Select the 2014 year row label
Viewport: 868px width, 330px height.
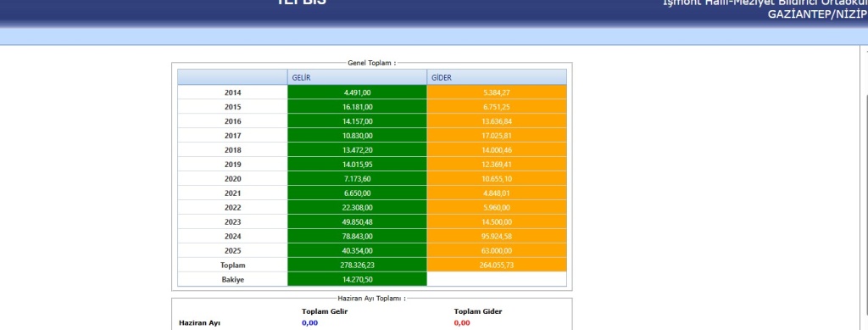coord(232,92)
